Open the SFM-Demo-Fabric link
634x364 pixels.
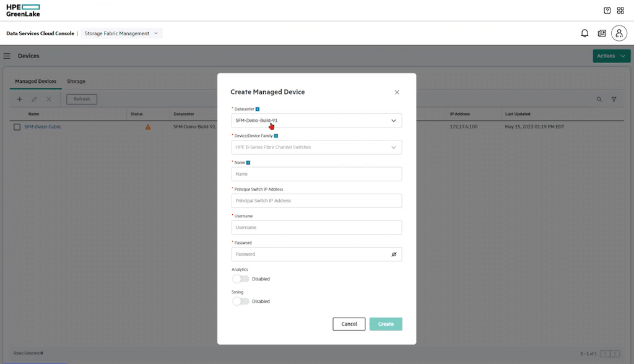point(43,126)
